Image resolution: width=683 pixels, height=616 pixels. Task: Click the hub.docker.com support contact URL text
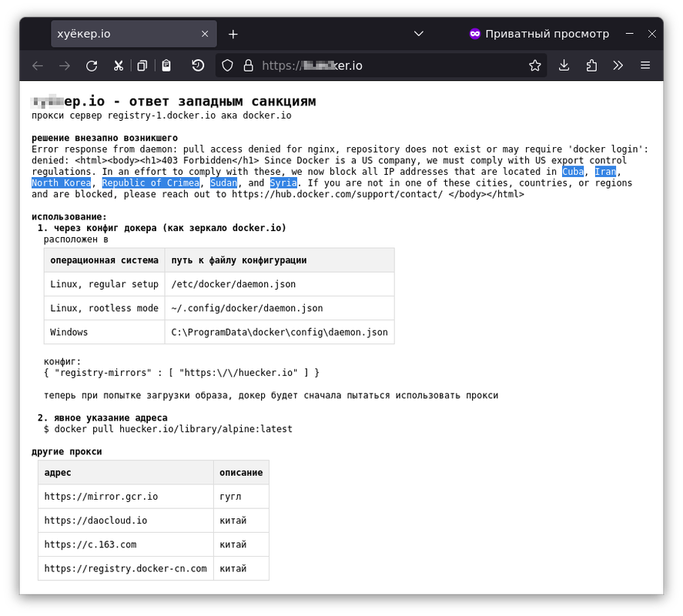click(337, 194)
